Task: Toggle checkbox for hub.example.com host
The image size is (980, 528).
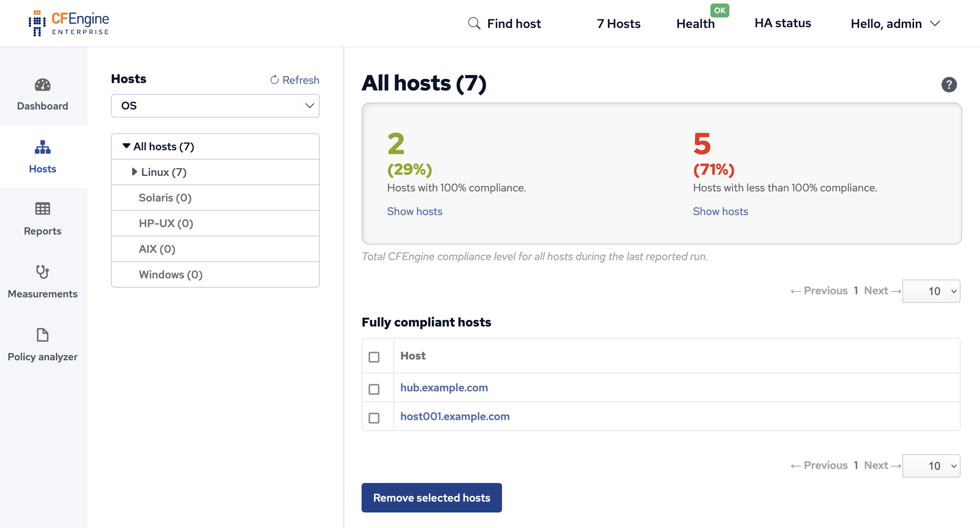Action: 374,387
